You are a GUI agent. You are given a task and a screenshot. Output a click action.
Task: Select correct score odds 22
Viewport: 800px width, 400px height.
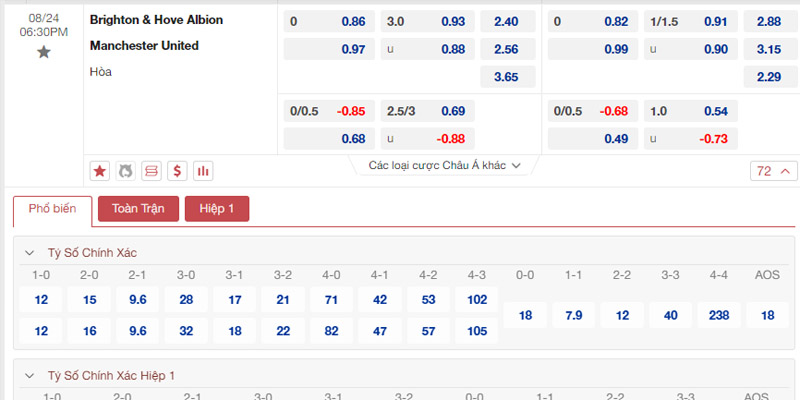pos(283,331)
